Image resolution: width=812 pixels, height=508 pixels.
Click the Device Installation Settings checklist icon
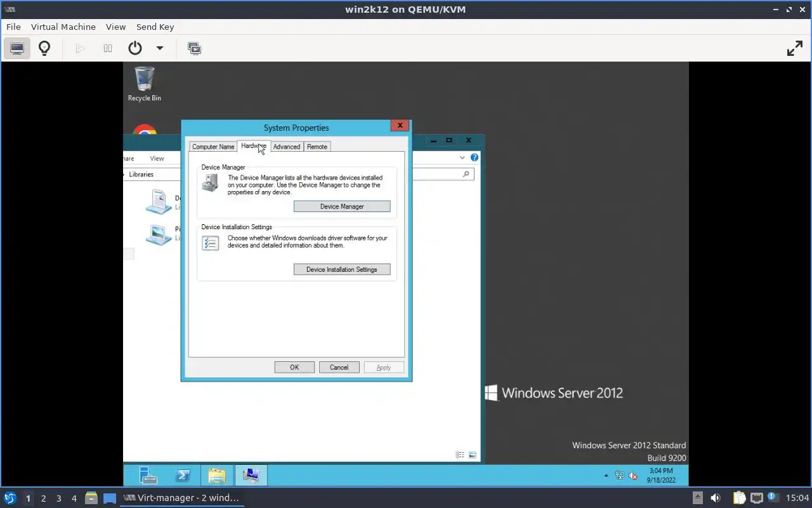(210, 243)
